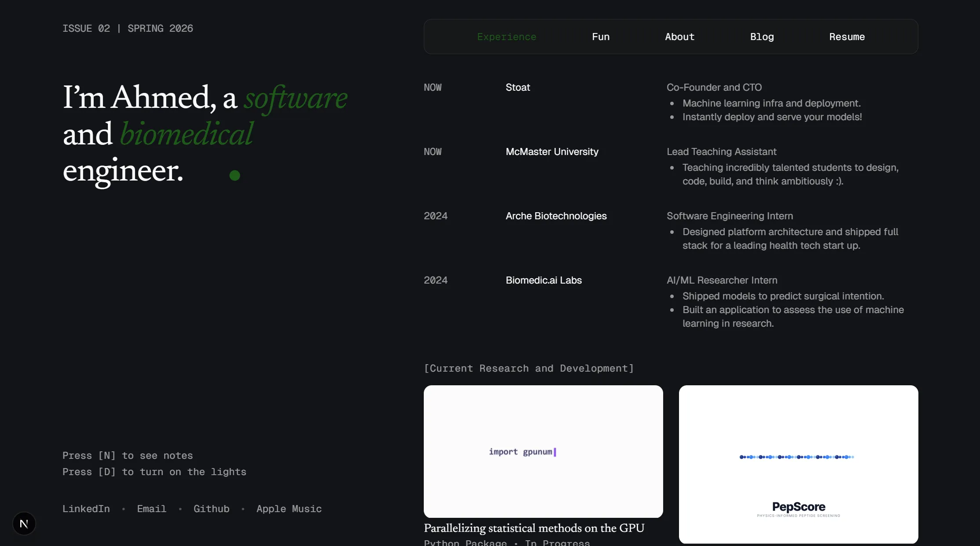Viewport: 980px width, 546px height.
Task: Click "Parallelizing statistical methods on the GPU" title
Action: pyautogui.click(x=534, y=528)
